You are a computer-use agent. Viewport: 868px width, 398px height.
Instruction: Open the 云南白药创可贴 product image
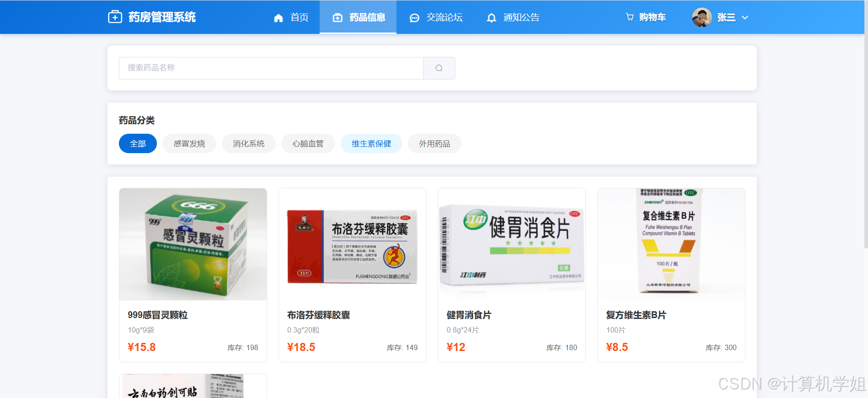(193, 386)
